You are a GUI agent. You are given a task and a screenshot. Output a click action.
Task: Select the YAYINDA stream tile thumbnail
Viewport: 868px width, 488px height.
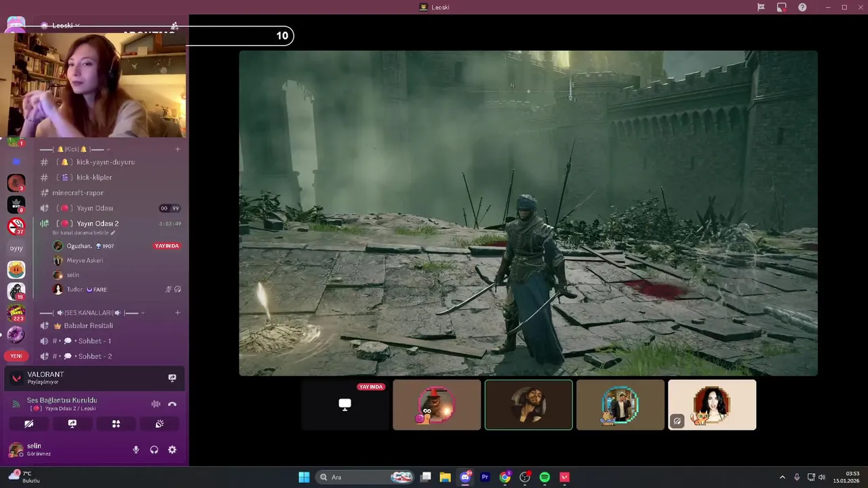coord(345,405)
